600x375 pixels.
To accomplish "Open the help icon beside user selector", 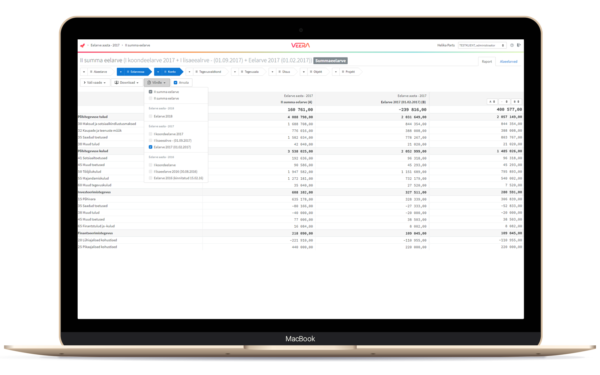I will pyautogui.click(x=512, y=45).
